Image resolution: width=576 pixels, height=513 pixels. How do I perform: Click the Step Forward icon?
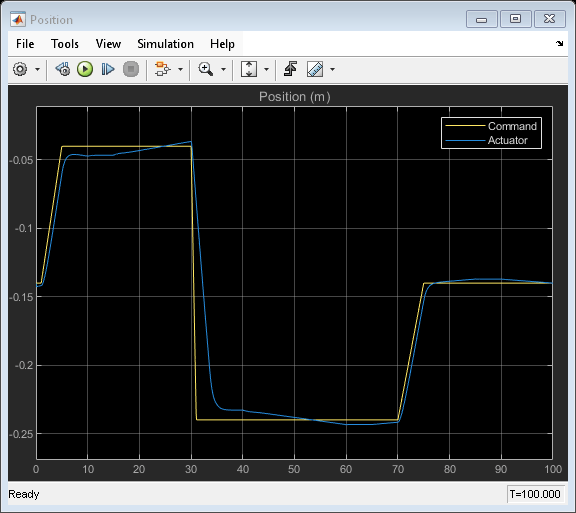tap(108, 69)
